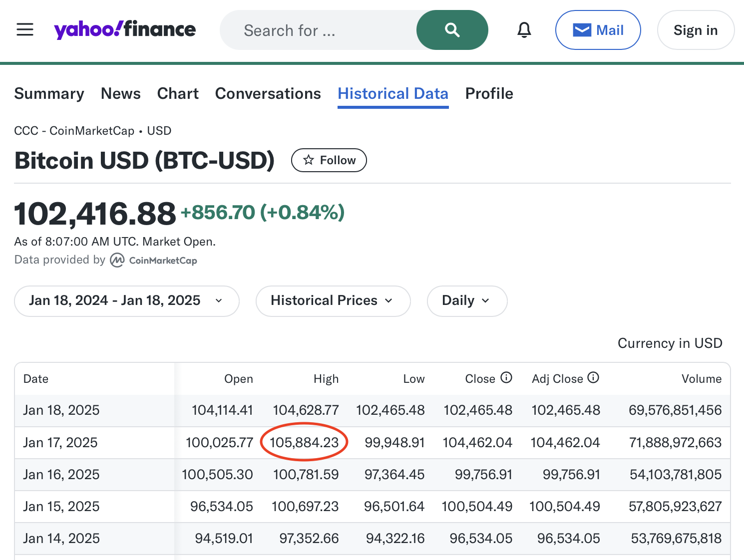Click the open value 104,114.41
The width and height of the screenshot is (744, 560).
click(222, 410)
